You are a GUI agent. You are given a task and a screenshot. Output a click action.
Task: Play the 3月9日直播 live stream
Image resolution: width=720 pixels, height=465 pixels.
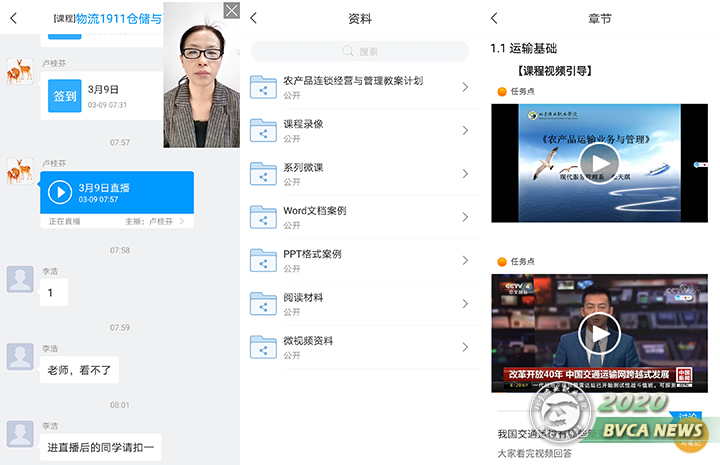[60, 192]
